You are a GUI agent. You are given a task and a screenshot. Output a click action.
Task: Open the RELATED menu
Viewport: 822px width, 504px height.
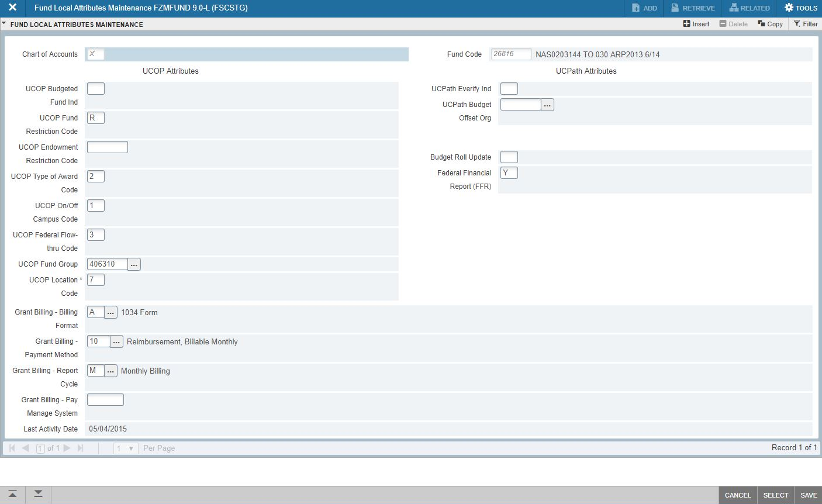749,8
